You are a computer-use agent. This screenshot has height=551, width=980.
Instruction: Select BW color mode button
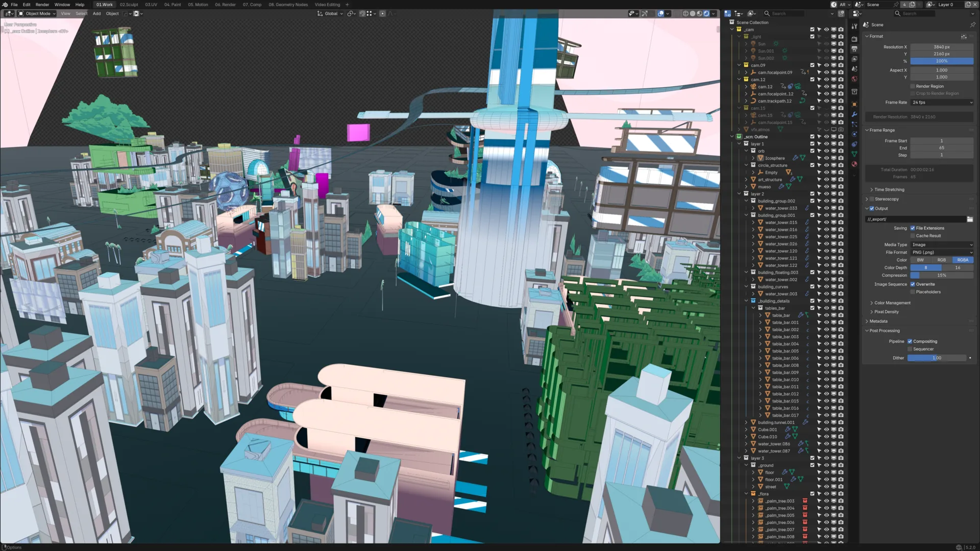[920, 260]
